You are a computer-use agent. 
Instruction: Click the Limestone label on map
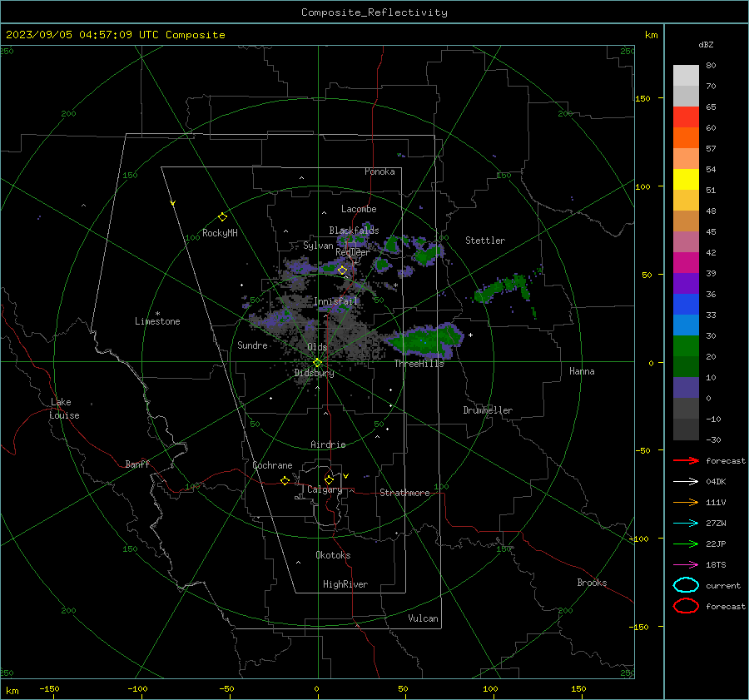coord(157,321)
